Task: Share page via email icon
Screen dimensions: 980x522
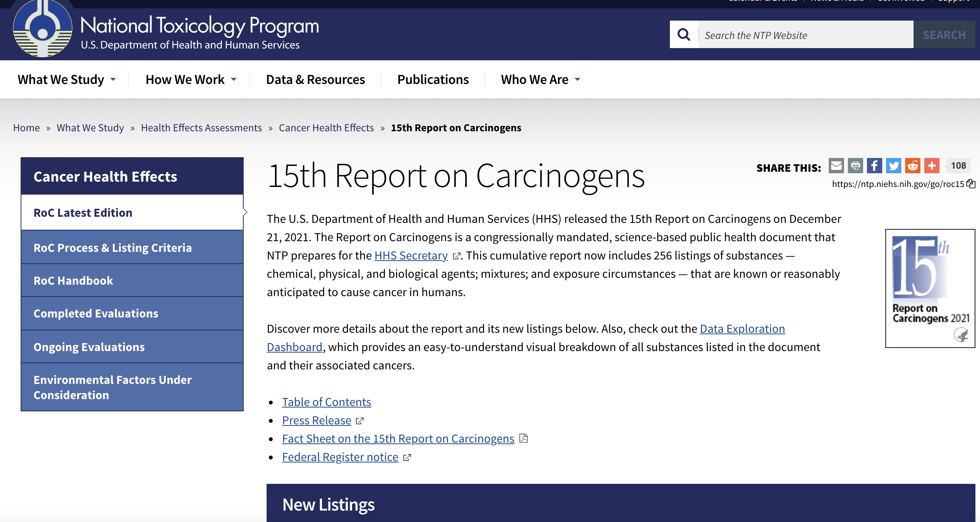Action: pyautogui.click(x=836, y=166)
